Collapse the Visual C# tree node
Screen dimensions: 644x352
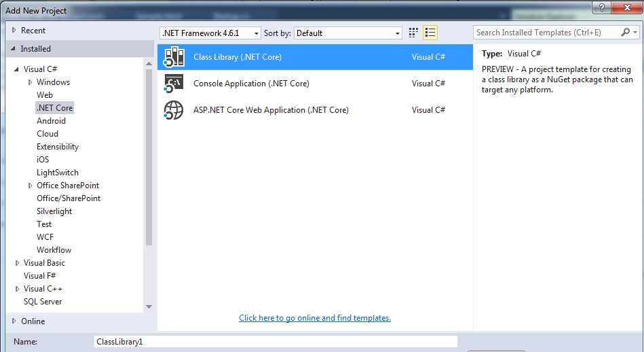point(16,69)
